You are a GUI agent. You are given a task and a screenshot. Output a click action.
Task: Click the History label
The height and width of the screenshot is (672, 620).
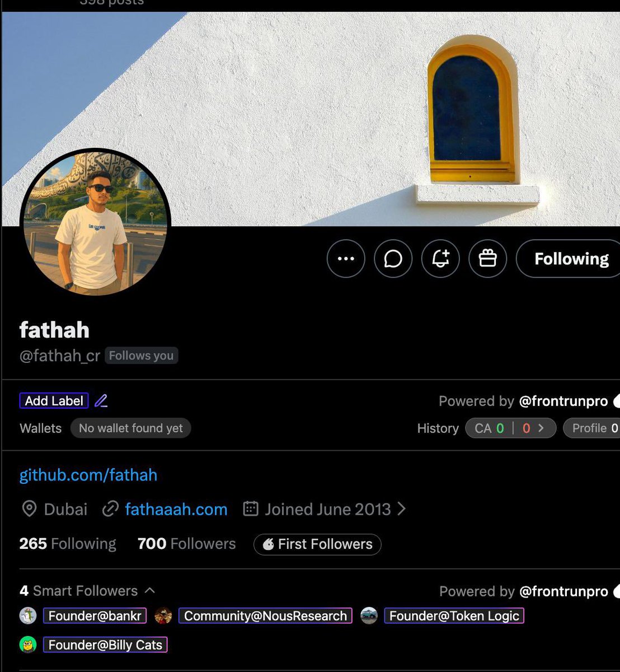438,428
